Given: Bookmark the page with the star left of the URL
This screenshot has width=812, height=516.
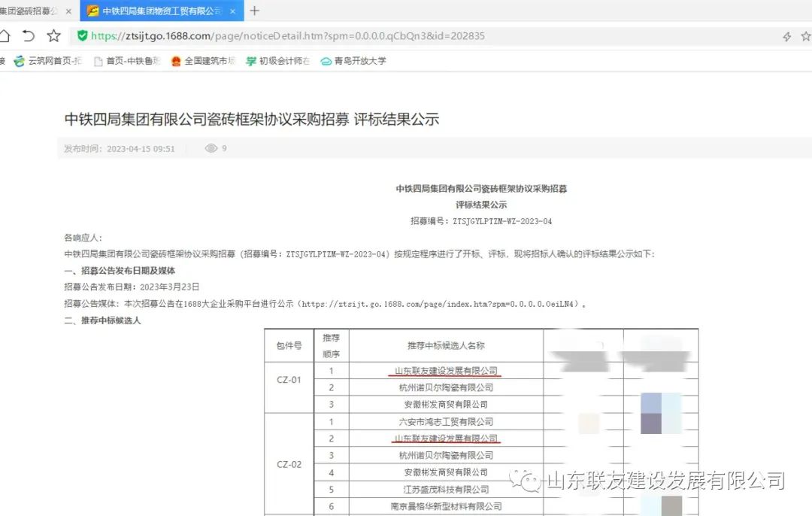Looking at the screenshot, I should pos(54,36).
